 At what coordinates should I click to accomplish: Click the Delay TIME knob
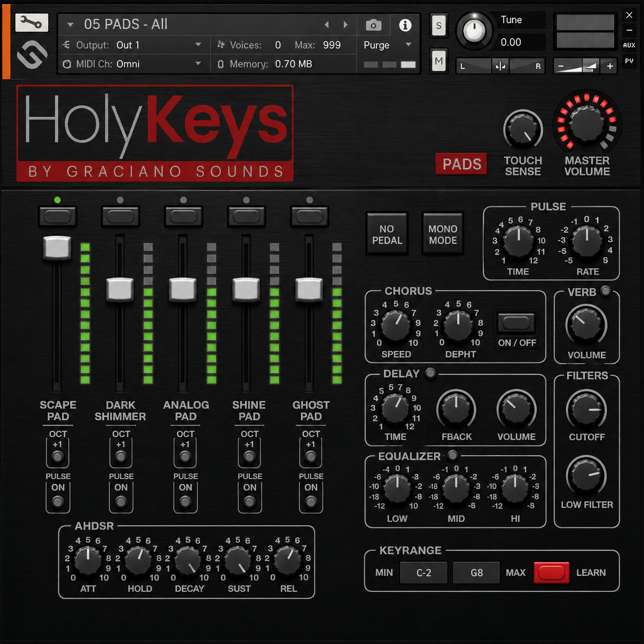click(x=395, y=409)
